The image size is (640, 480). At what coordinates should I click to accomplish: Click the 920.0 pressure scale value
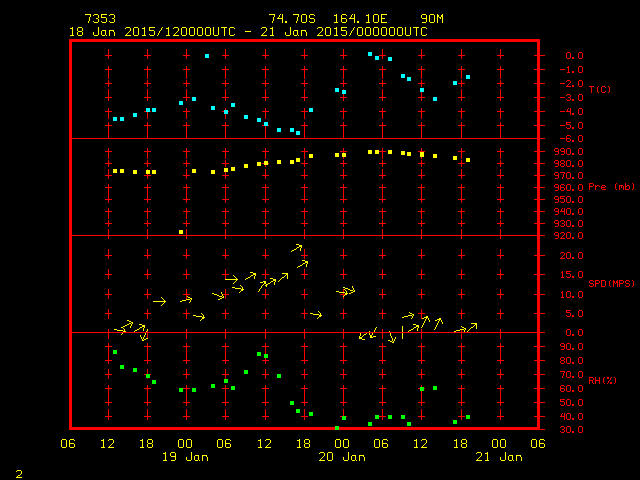coord(568,236)
